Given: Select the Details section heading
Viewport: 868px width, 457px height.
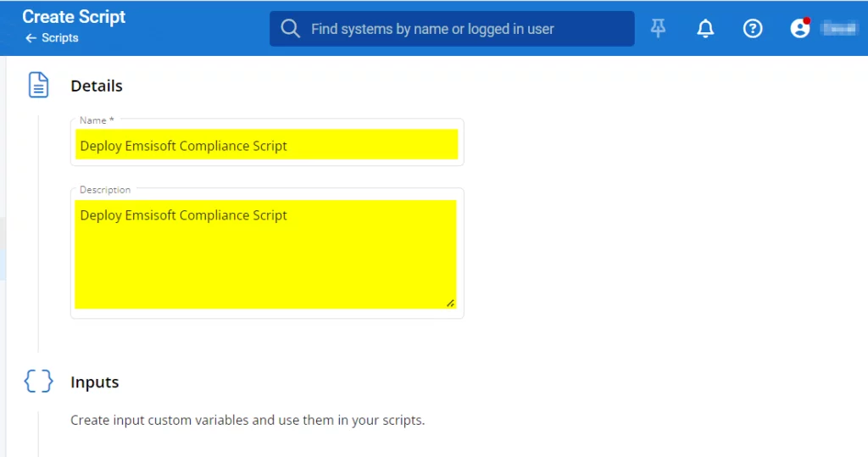Looking at the screenshot, I should pyautogui.click(x=97, y=86).
